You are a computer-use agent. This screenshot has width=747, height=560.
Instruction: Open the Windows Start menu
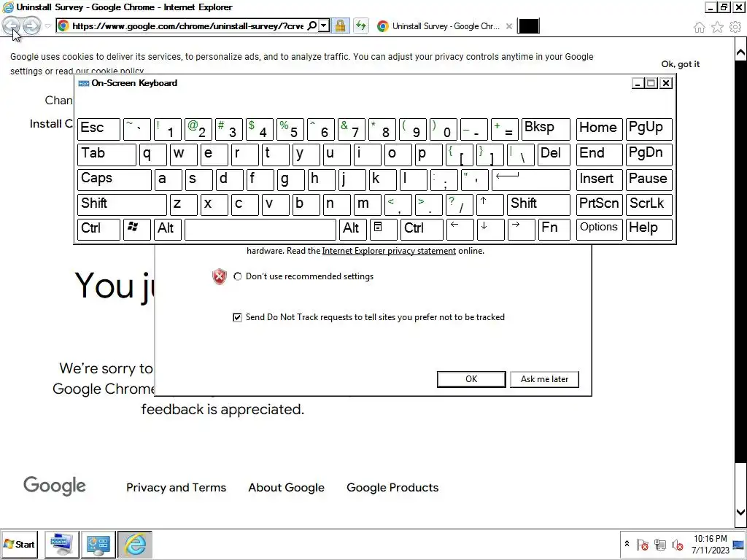(20, 544)
